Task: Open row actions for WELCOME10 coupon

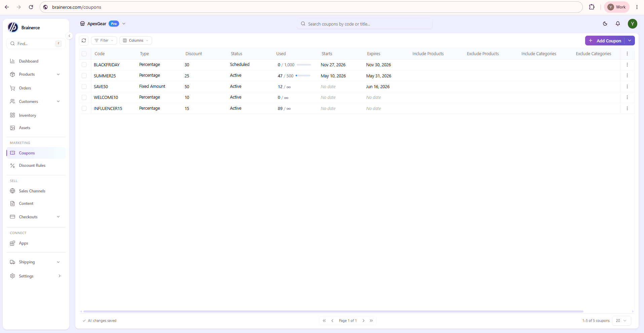Action: [627, 97]
